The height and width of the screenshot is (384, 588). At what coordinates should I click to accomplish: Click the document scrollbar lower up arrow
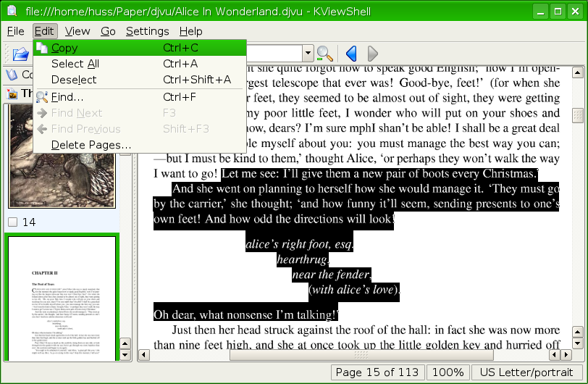click(x=578, y=332)
